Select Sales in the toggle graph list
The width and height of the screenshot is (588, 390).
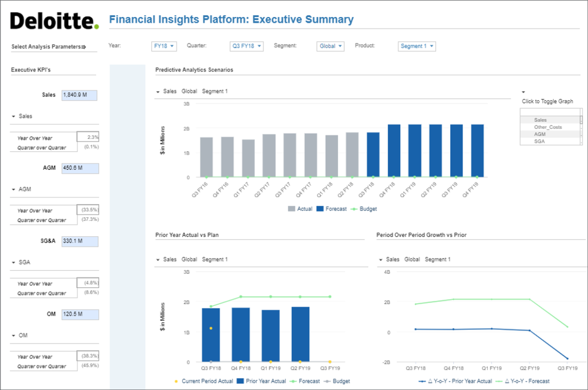pos(540,120)
